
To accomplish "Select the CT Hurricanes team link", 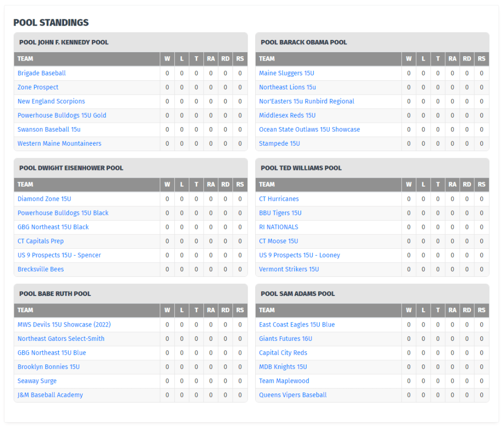I will point(279,199).
